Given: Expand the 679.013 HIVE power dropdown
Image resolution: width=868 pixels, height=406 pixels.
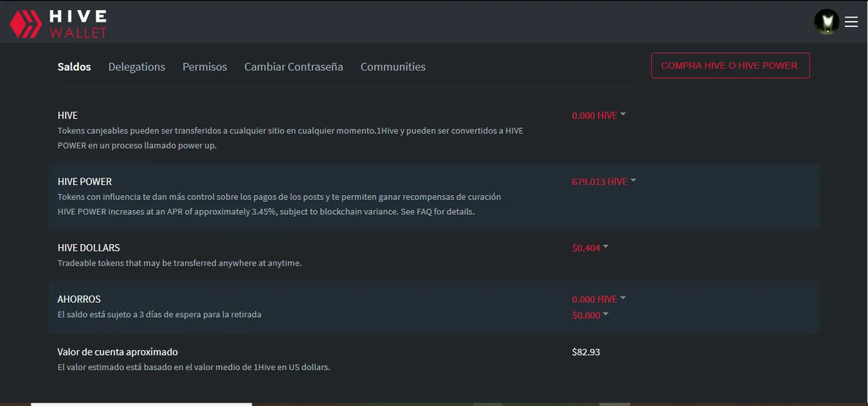Looking at the screenshot, I should coord(604,182).
